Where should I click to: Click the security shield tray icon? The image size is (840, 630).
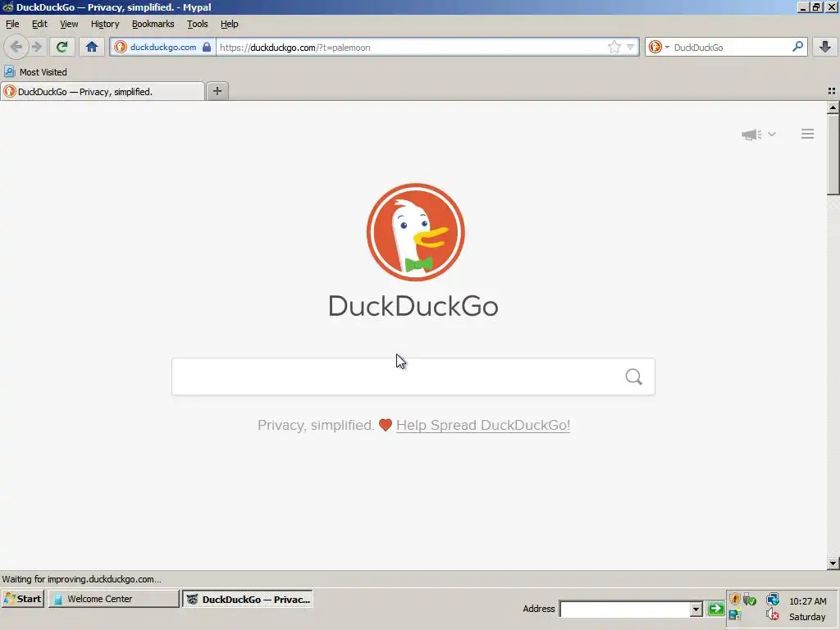click(x=735, y=599)
